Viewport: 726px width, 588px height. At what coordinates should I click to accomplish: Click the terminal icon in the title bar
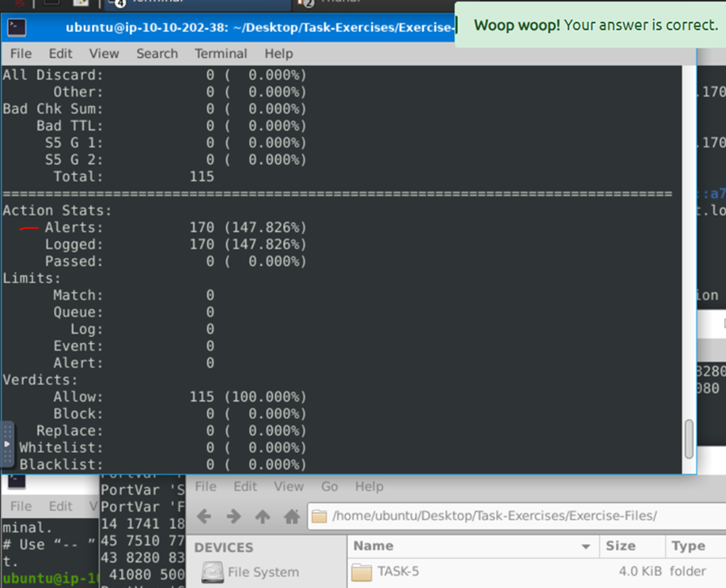point(17,27)
